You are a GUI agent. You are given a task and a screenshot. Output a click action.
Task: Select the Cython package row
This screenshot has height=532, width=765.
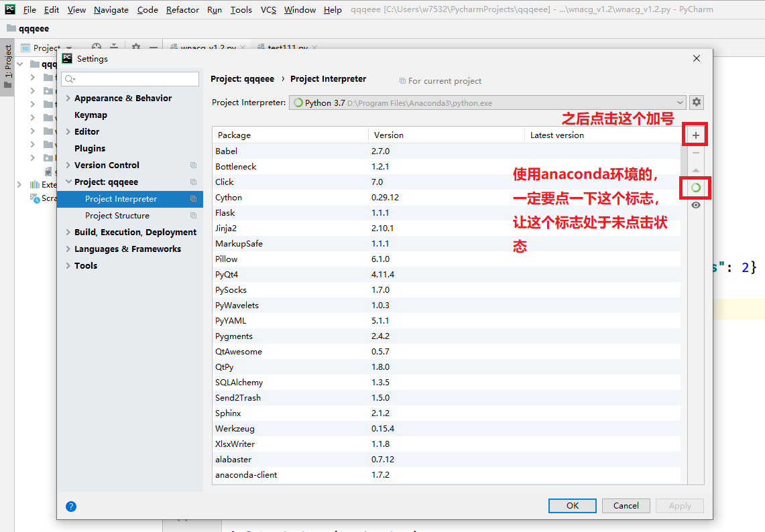click(447, 198)
